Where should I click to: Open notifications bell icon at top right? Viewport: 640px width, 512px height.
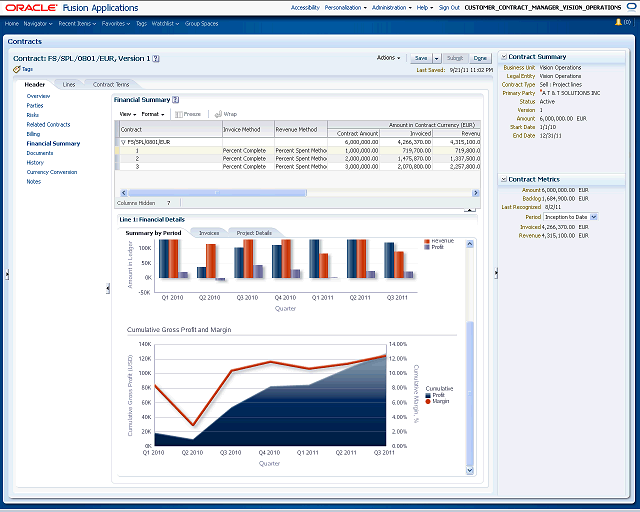[x=618, y=22]
